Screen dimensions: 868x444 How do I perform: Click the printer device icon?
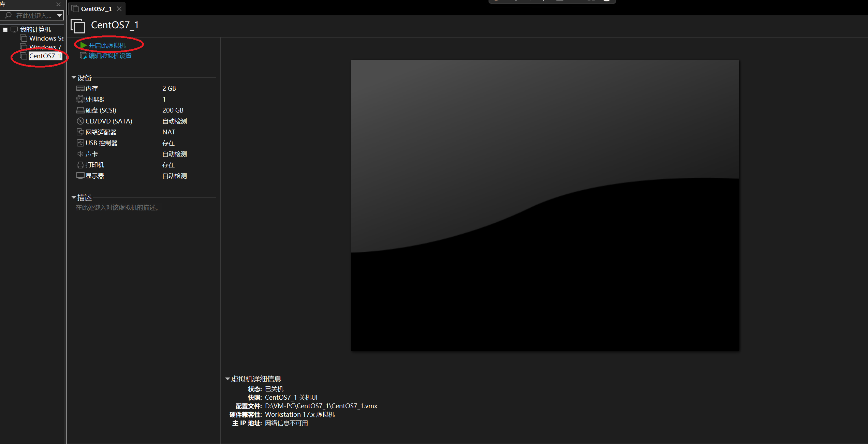pyautogui.click(x=80, y=165)
